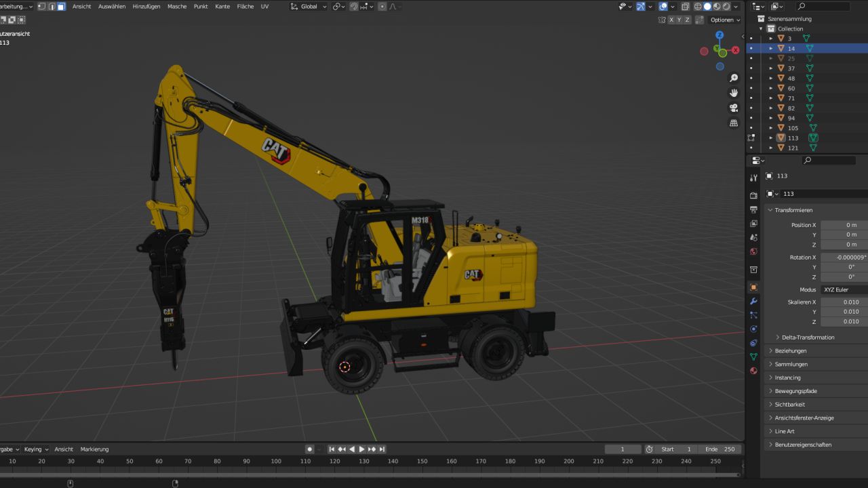Enable rendered shading mode

(726, 6)
